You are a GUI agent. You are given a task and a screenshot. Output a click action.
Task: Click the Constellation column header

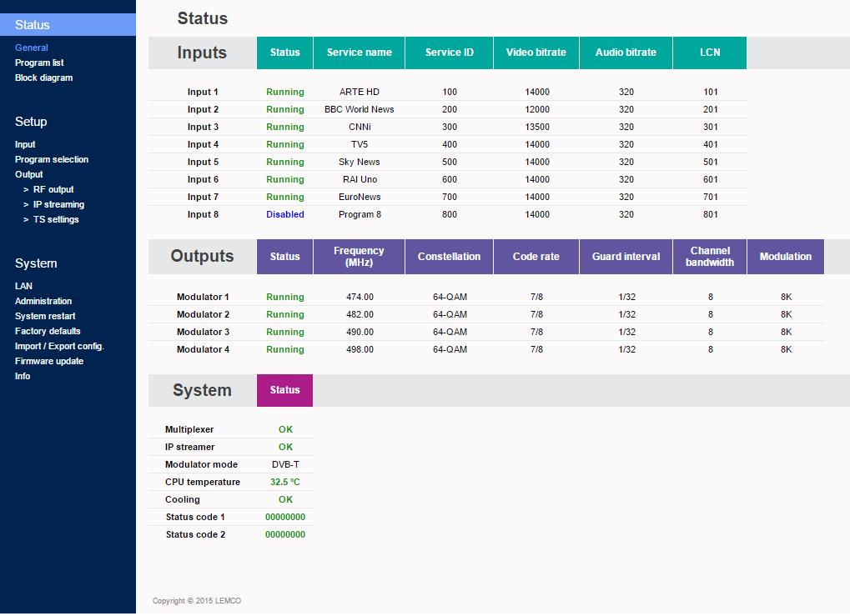click(450, 257)
